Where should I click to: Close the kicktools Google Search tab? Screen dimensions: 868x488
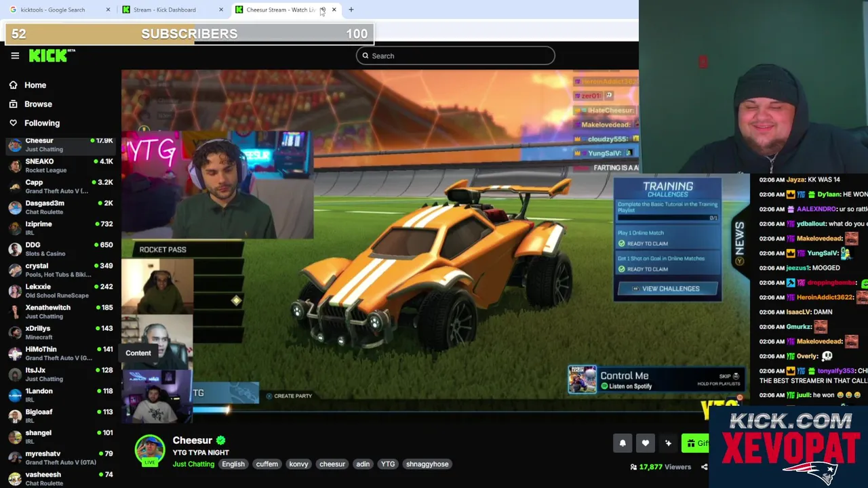(108, 9)
